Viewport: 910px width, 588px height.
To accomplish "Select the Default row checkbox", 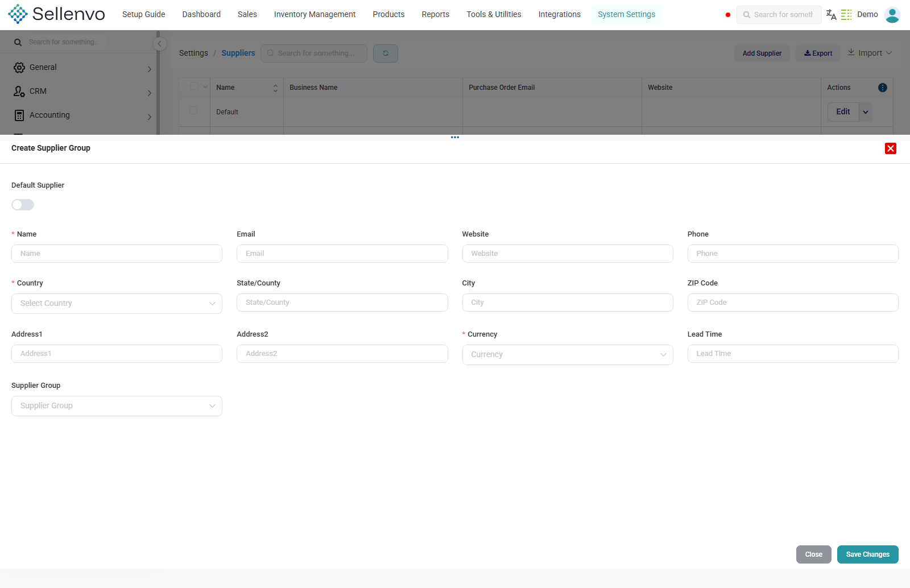I will pyautogui.click(x=193, y=110).
